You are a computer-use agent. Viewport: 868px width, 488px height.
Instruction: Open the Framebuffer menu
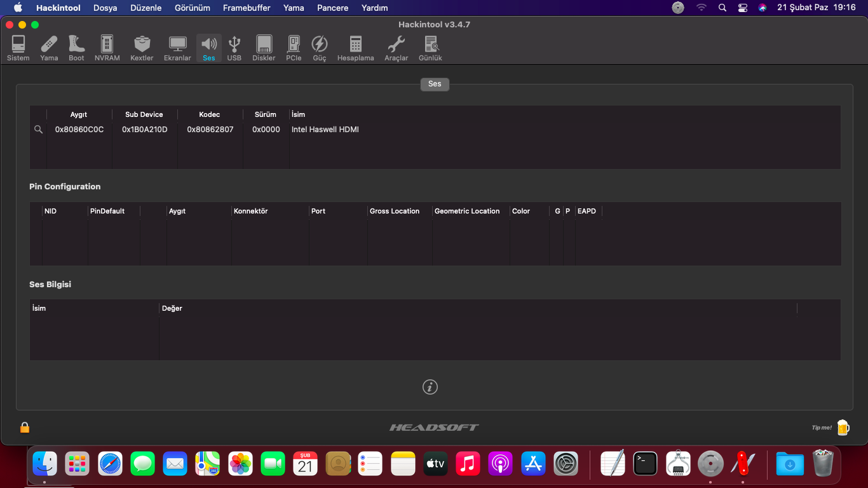(247, 8)
